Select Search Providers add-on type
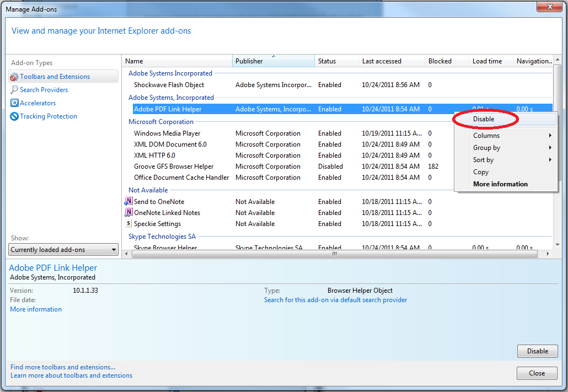 coord(44,89)
